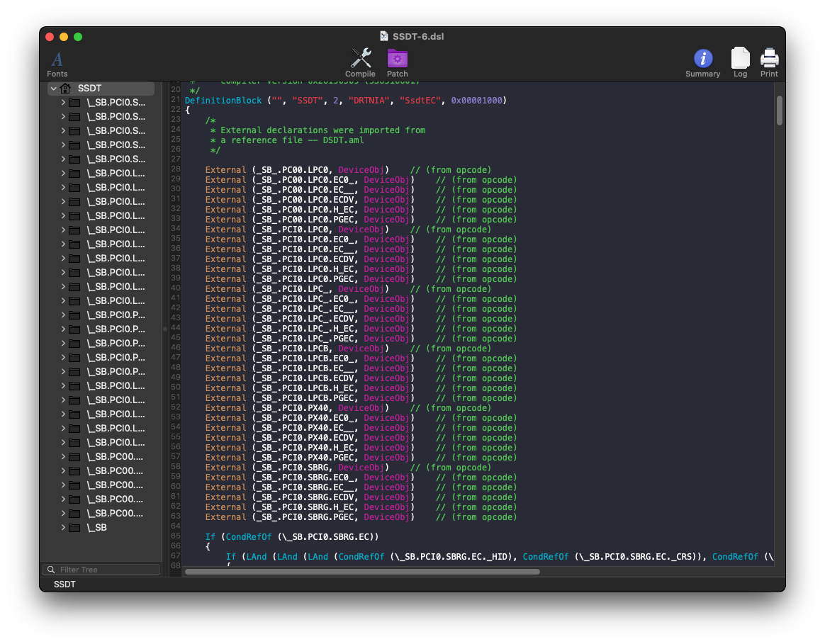
Task: Select the \_SB scope at tree bottom
Action: [97, 528]
